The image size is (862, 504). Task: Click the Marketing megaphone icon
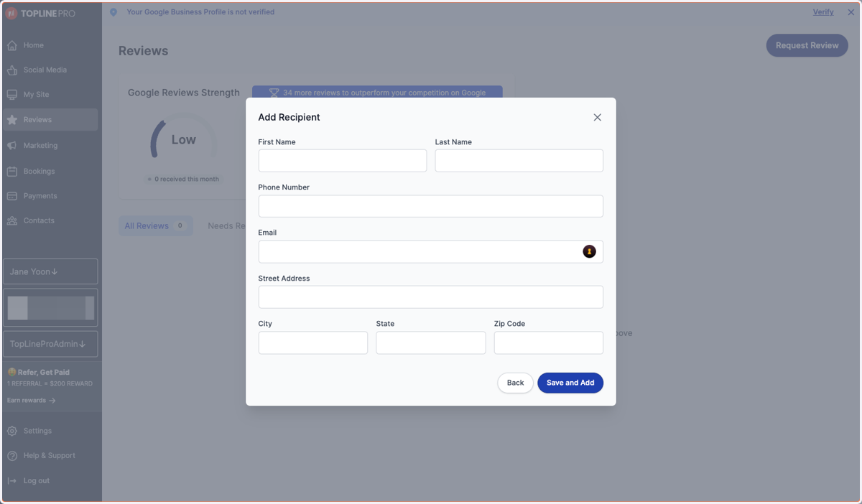coord(12,146)
